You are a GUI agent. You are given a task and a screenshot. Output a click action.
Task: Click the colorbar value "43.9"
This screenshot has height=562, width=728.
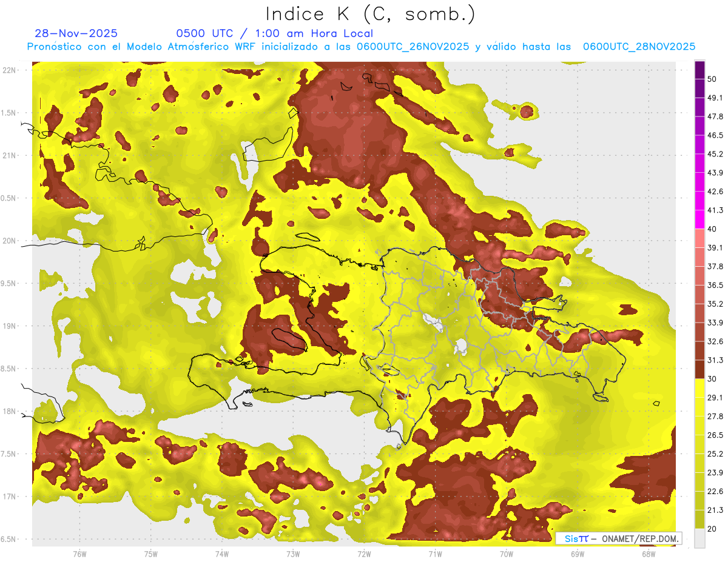tap(715, 173)
